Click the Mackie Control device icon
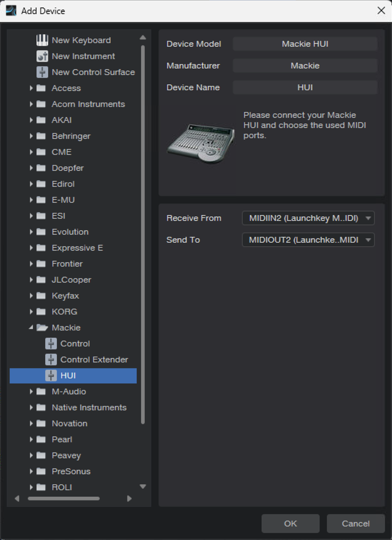 pos(51,344)
